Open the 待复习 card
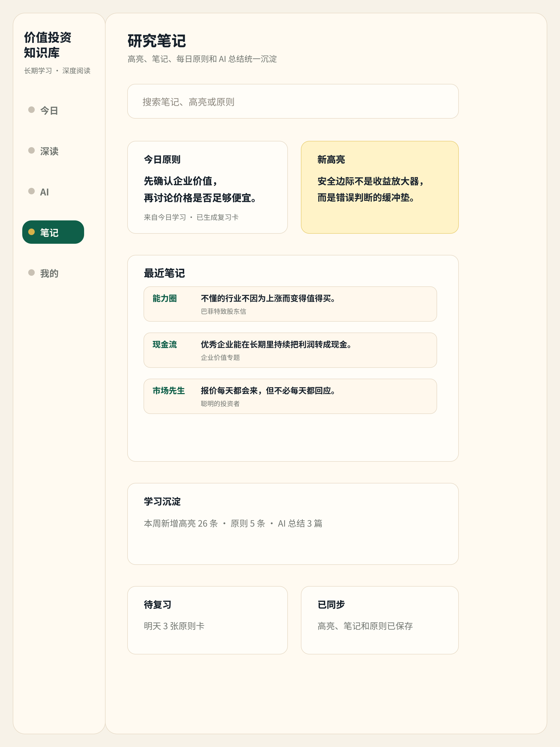The width and height of the screenshot is (560, 747). [x=207, y=620]
